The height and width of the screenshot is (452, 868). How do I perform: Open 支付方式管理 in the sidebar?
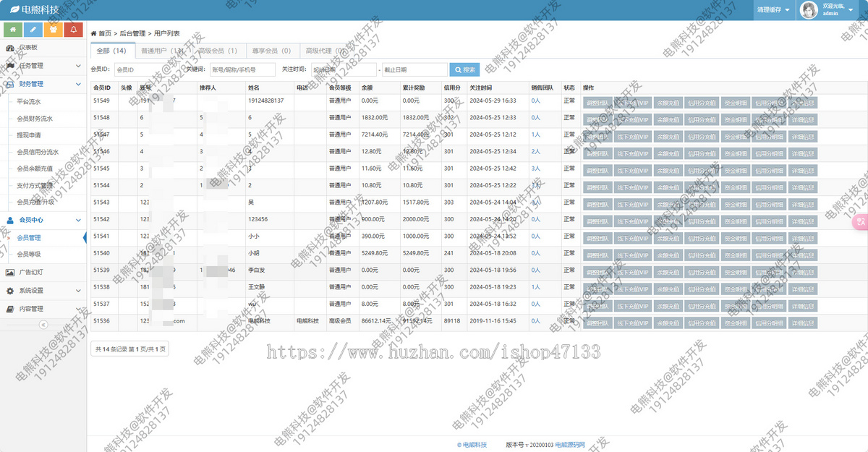35,185
